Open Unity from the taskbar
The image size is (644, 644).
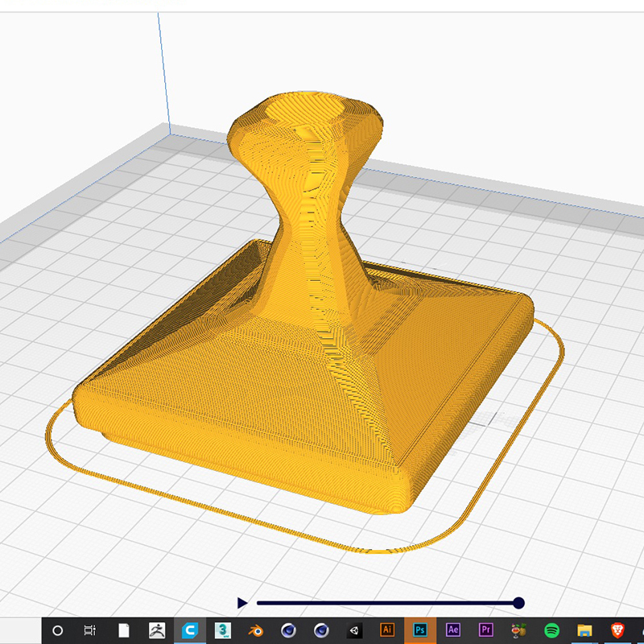click(x=354, y=630)
